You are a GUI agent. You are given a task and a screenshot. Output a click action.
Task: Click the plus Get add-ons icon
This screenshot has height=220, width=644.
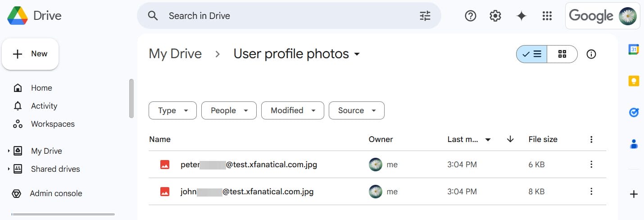coord(634,194)
